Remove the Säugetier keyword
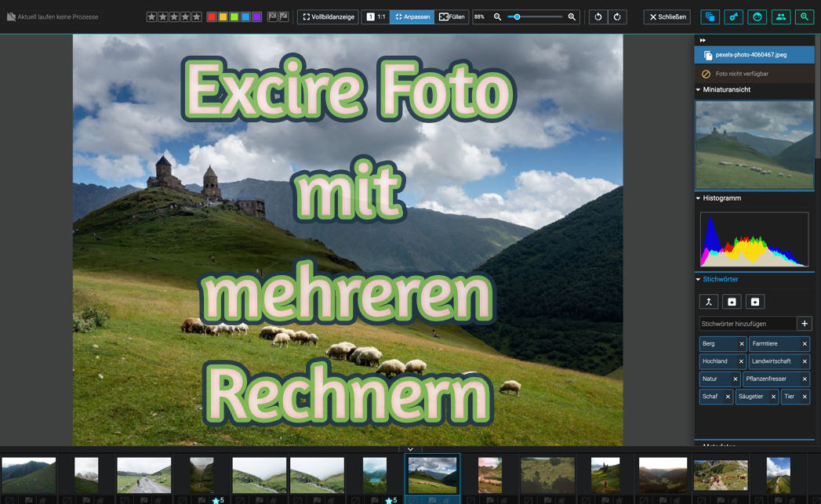 click(x=773, y=397)
